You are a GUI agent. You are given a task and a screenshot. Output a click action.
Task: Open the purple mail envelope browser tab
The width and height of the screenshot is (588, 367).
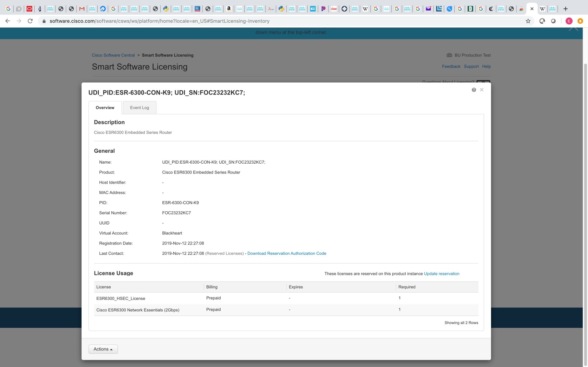pos(428,9)
